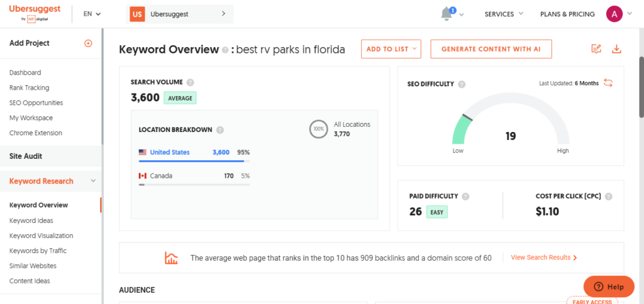
Task: Open Keyword Ideas in the sidebar
Action: tap(31, 220)
